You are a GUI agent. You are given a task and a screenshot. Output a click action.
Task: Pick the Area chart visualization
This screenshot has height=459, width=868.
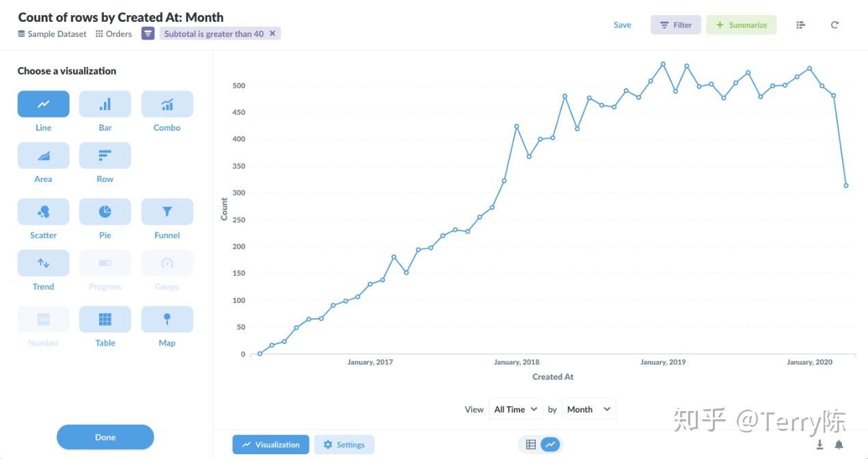[43, 156]
